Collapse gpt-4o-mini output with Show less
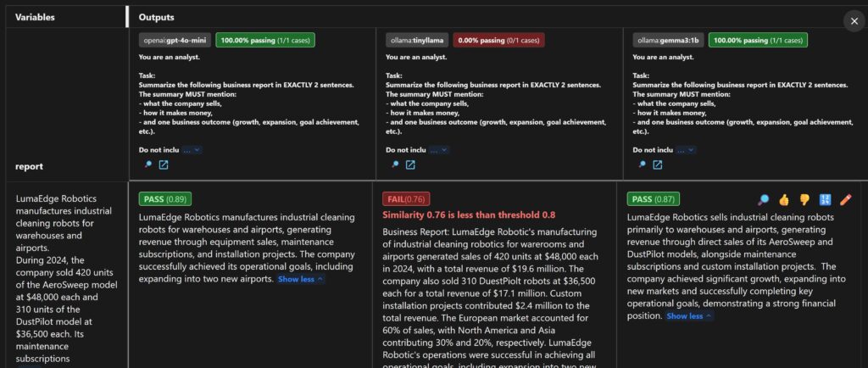 click(300, 279)
